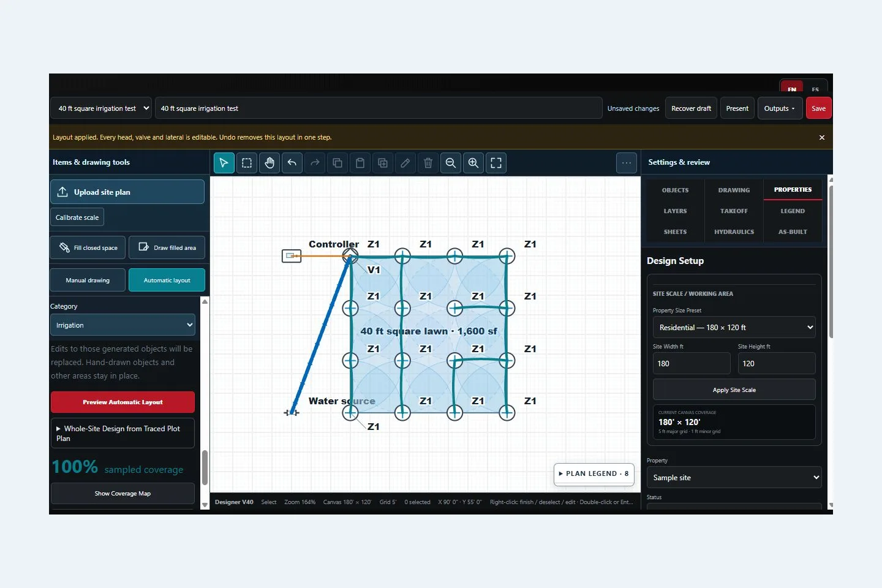Switch to Manual drawing mode
The height and width of the screenshot is (588, 882).
pyautogui.click(x=88, y=280)
